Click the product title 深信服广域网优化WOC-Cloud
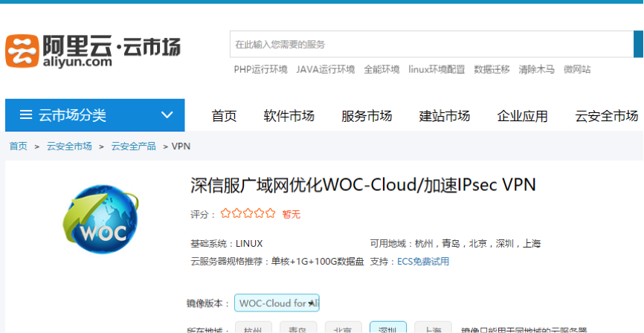The height and width of the screenshot is (333, 644). 363,185
